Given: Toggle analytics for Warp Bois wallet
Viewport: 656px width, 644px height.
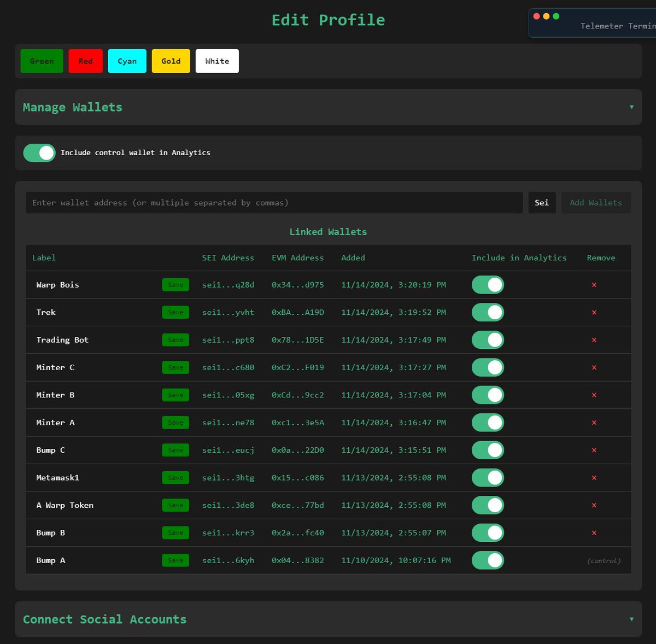Looking at the screenshot, I should [x=488, y=285].
